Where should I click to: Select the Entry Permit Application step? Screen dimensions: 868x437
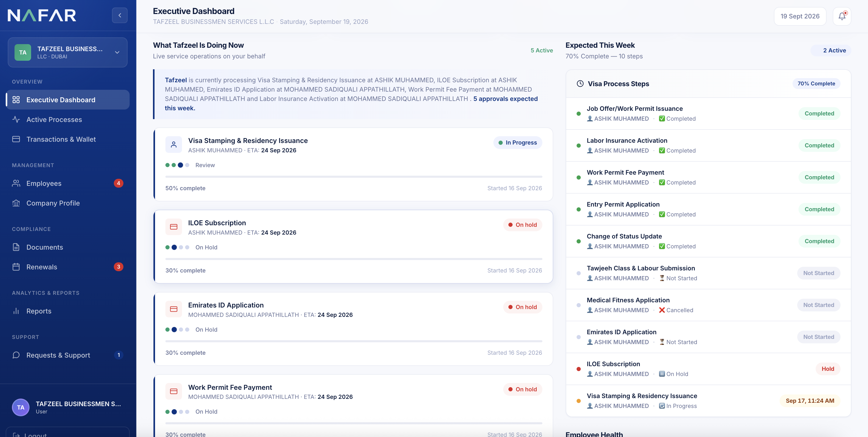pos(708,209)
